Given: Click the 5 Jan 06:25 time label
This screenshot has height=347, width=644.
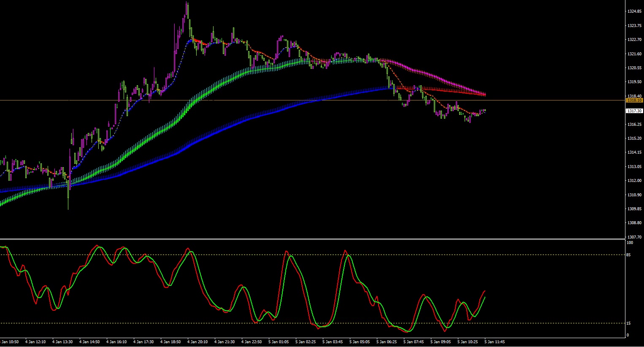Looking at the screenshot, I should (x=387, y=342).
